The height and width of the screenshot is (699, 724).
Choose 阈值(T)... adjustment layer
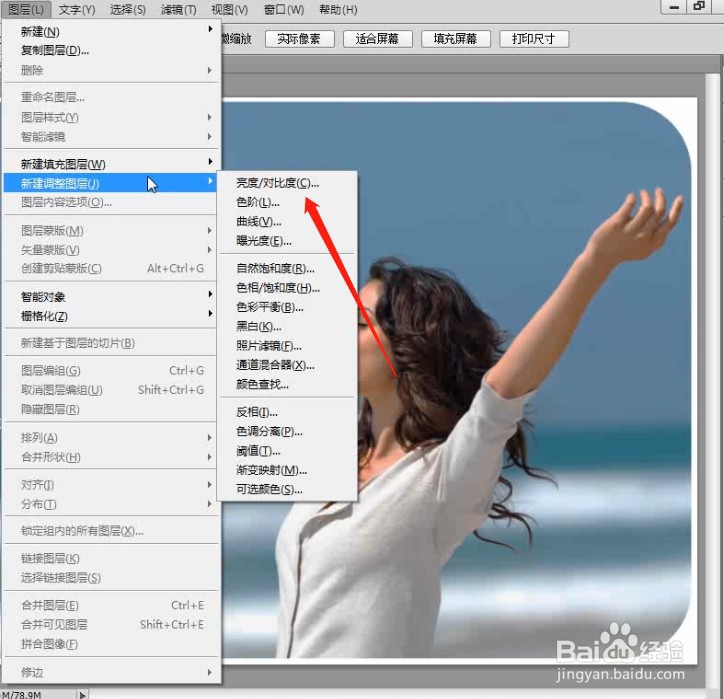click(x=287, y=451)
